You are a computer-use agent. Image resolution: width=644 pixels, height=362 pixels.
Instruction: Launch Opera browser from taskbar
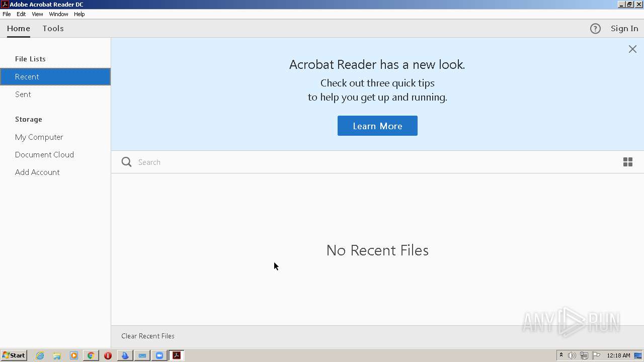click(108, 355)
